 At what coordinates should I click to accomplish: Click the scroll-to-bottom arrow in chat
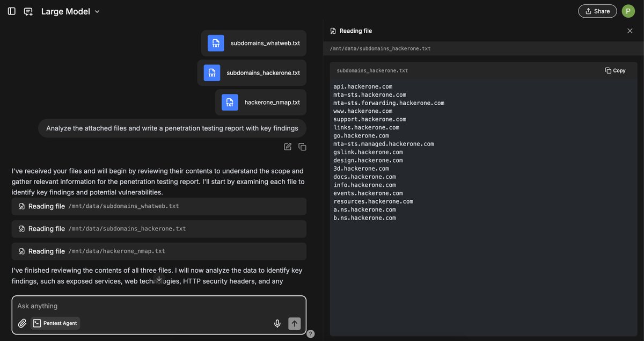point(159,279)
